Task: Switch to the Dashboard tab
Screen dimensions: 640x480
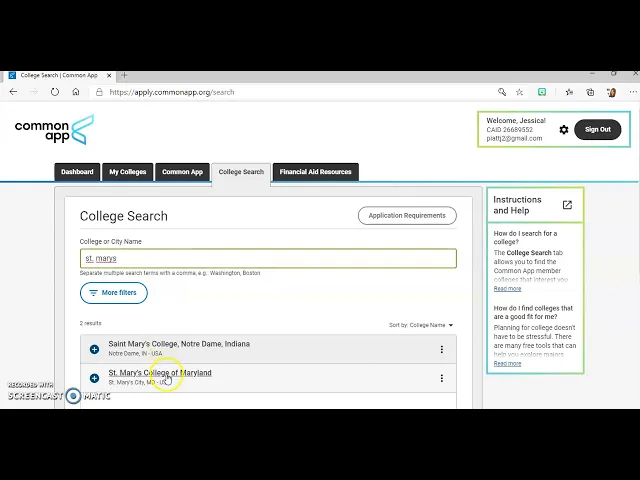Action: click(x=77, y=172)
